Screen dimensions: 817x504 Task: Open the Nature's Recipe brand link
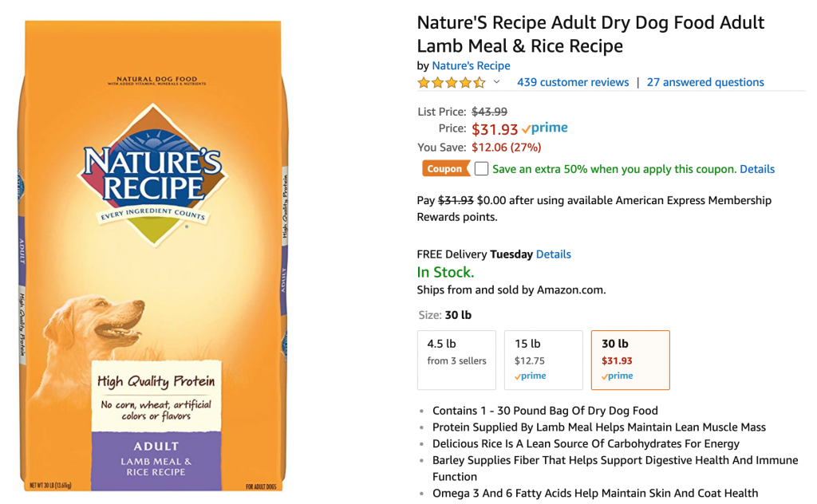(471, 65)
